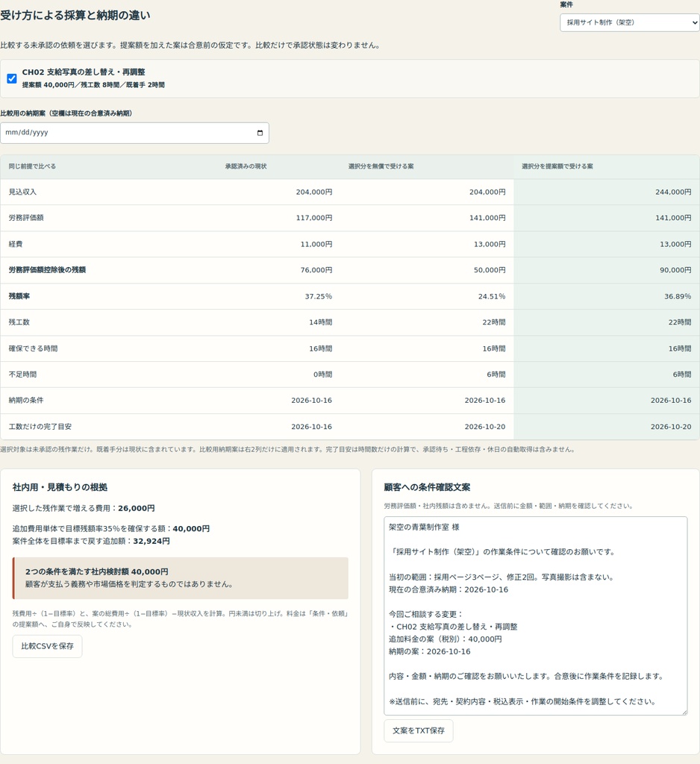Click the 2つの条件を満たす社内検討額 40,000円 callout
700x764 pixels.
point(181,578)
